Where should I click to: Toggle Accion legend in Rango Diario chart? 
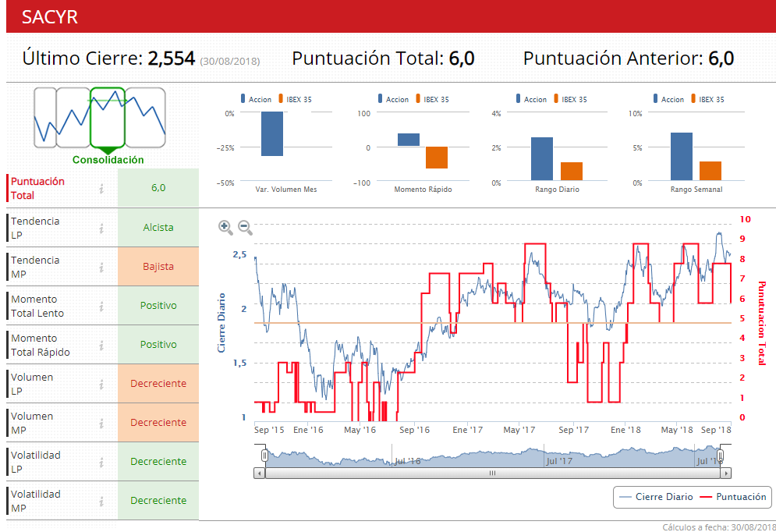tap(532, 99)
